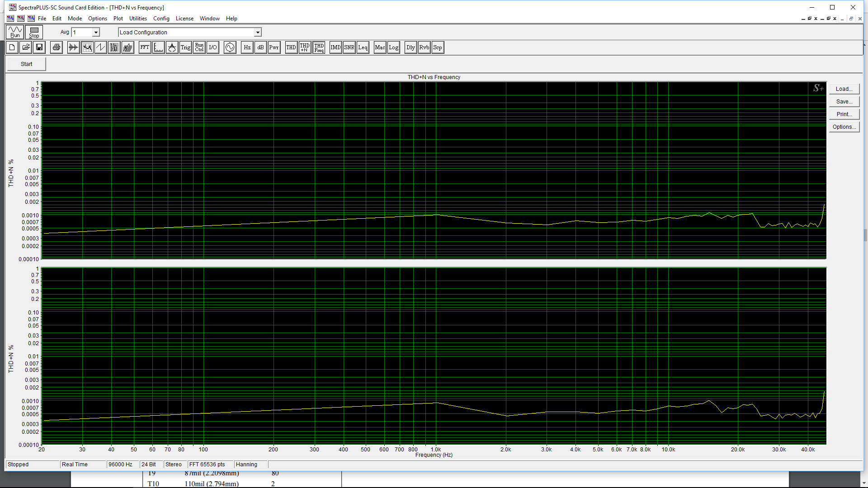Toggle the THD Freq toolbar button
This screenshot has height=488, width=868.
pos(319,47)
